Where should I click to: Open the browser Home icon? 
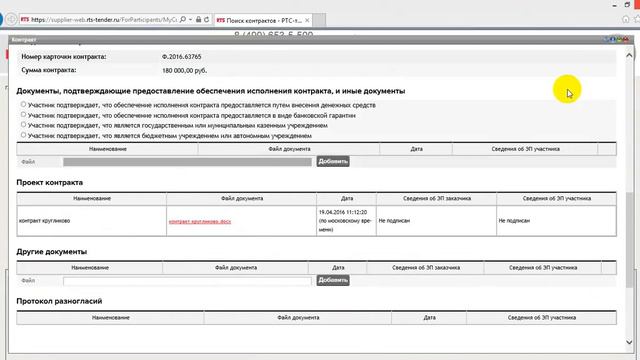click(x=625, y=19)
